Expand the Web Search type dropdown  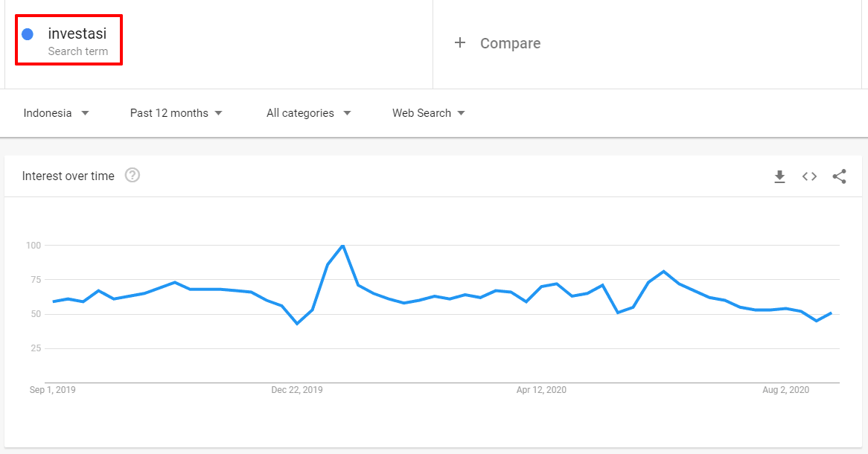pyautogui.click(x=428, y=113)
